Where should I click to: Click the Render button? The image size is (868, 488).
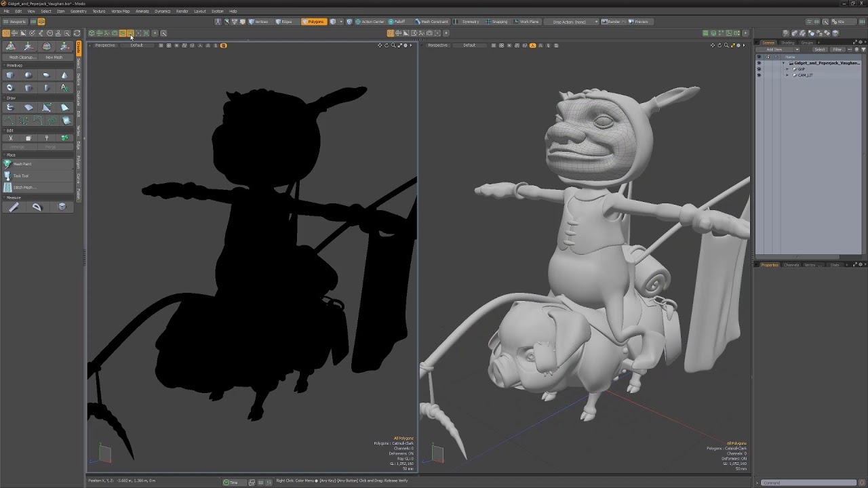[612, 22]
